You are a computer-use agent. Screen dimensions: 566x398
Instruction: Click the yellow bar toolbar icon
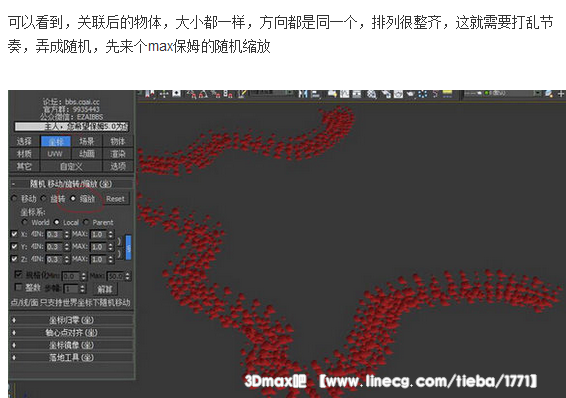tap(447, 94)
